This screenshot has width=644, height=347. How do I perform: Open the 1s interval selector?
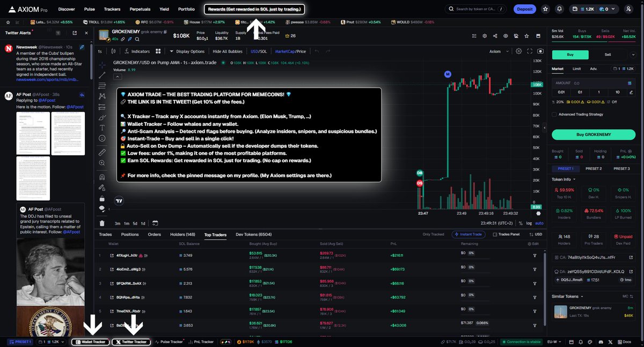click(x=100, y=52)
